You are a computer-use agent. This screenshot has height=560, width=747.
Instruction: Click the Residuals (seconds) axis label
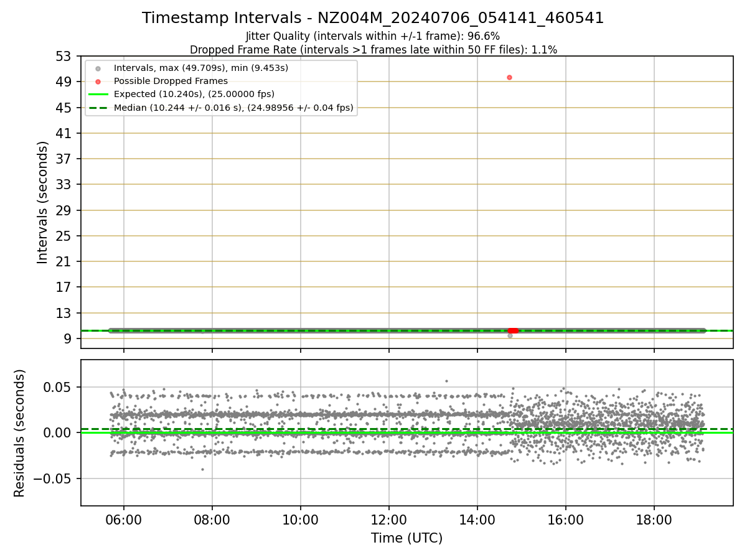coord(20,433)
